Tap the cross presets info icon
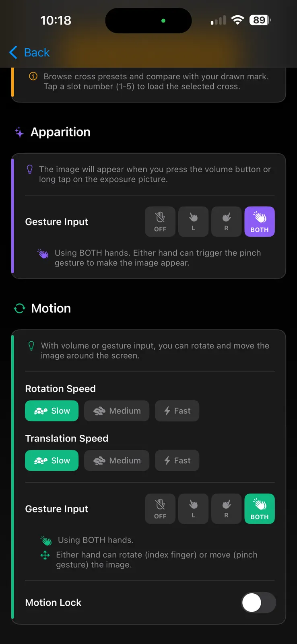The image size is (297, 644). tap(33, 76)
